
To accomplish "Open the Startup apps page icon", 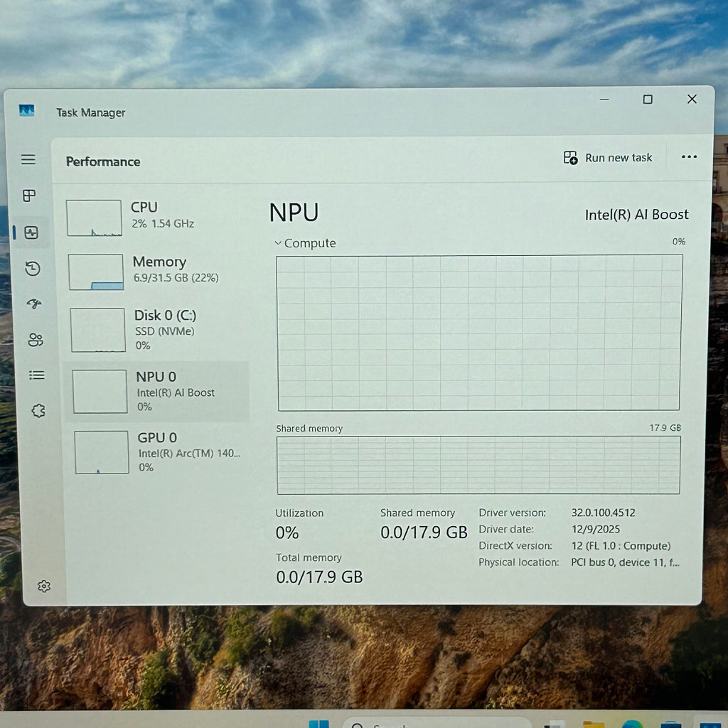I will click(34, 304).
